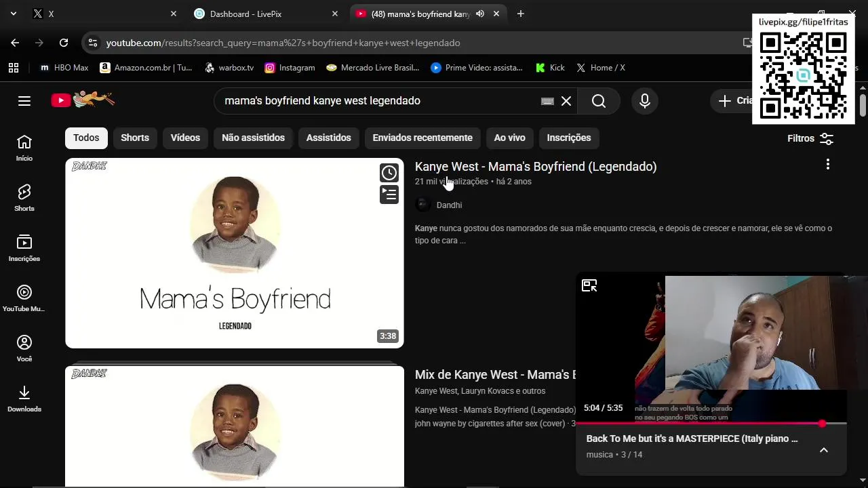The width and height of the screenshot is (868, 488).
Task: Open the Mix de Kanye West title
Action: tap(495, 375)
